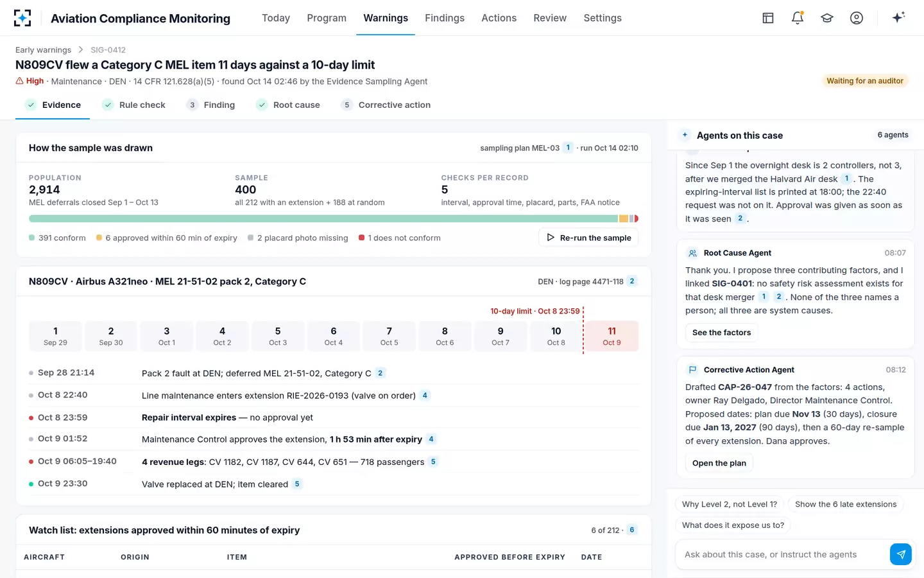Open notifications bell
This screenshot has height=578, width=924.
click(798, 18)
